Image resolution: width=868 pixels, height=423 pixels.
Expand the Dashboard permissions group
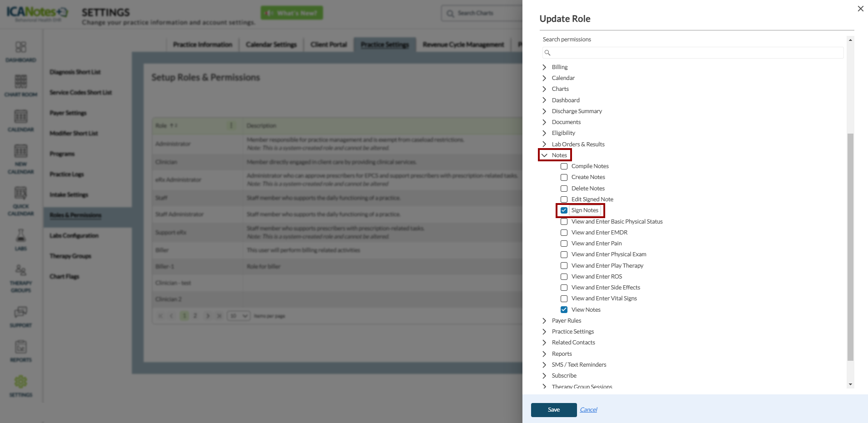pos(544,100)
